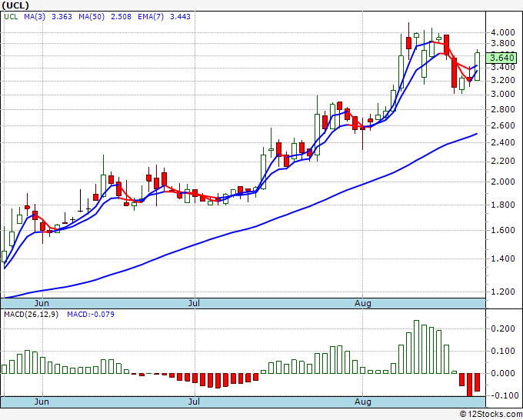Click Aug on the MACD timeline

point(363,402)
